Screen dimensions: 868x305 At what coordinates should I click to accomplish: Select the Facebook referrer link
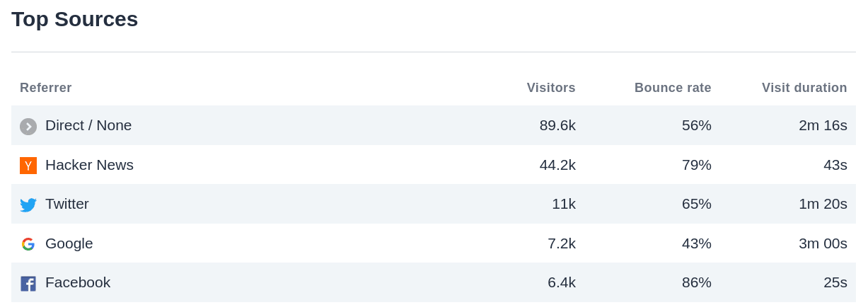(78, 282)
